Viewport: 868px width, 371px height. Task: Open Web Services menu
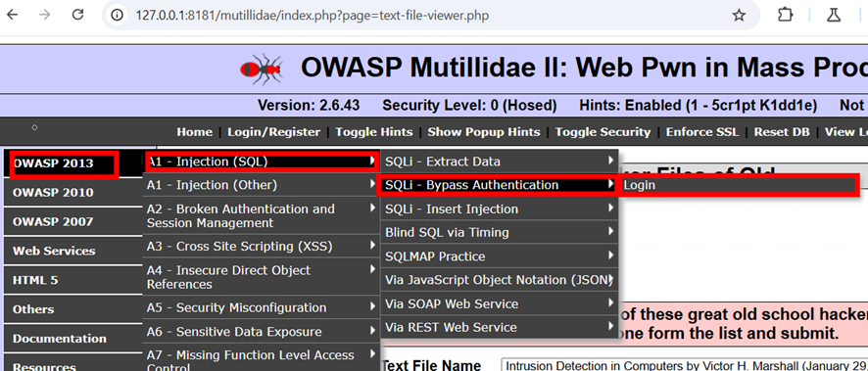(72, 251)
